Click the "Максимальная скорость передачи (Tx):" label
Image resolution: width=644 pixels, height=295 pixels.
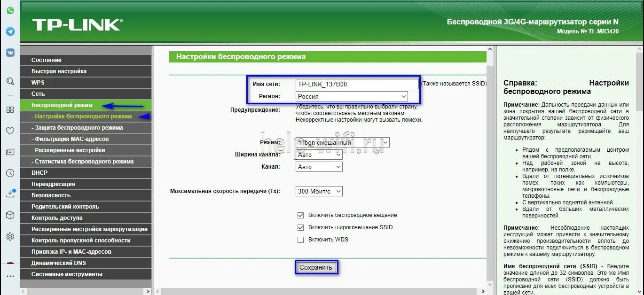pos(225,192)
